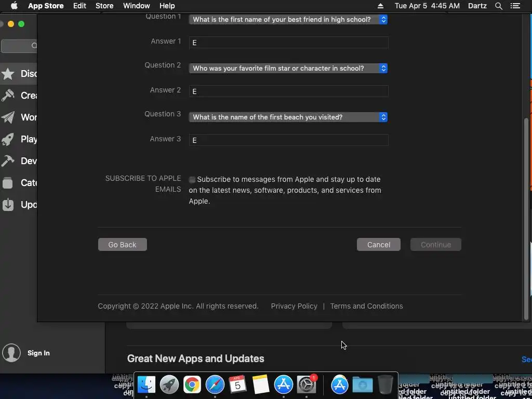Click the Go Back button
This screenshot has width=532, height=399.
(x=123, y=245)
